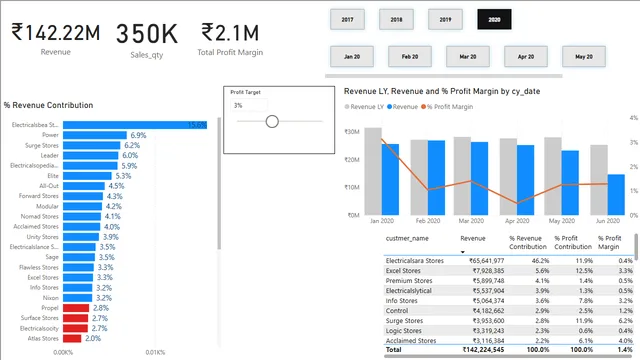Click the Revenue LY legend marker
The height and width of the screenshot is (360, 640).
click(x=347, y=107)
